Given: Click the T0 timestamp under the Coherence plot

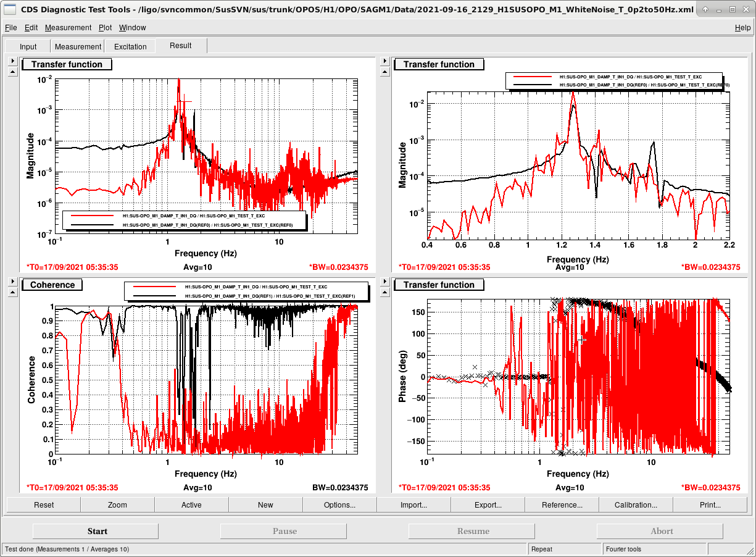Looking at the screenshot, I should point(72,488).
